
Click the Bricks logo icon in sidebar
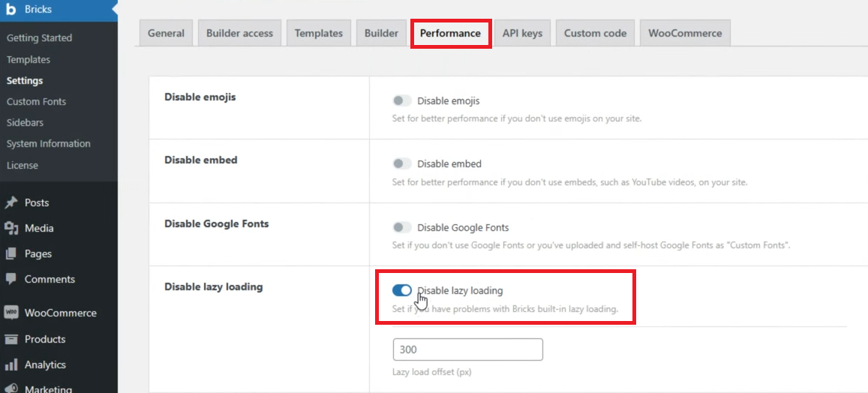coord(11,10)
